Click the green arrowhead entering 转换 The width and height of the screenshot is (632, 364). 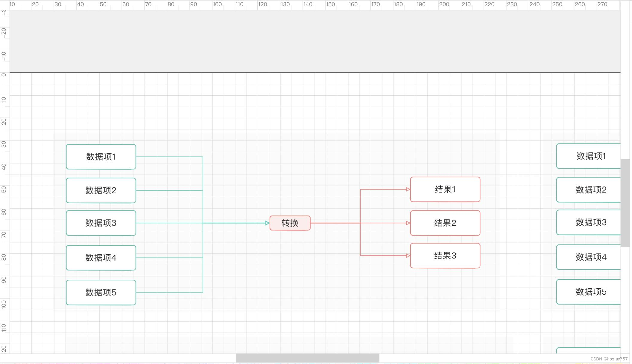[x=267, y=223]
